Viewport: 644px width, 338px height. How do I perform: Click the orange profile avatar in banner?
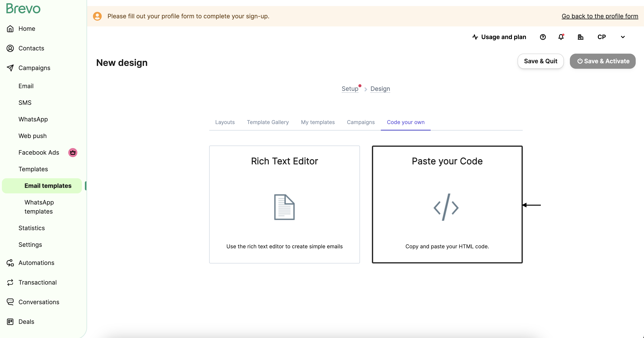(97, 16)
